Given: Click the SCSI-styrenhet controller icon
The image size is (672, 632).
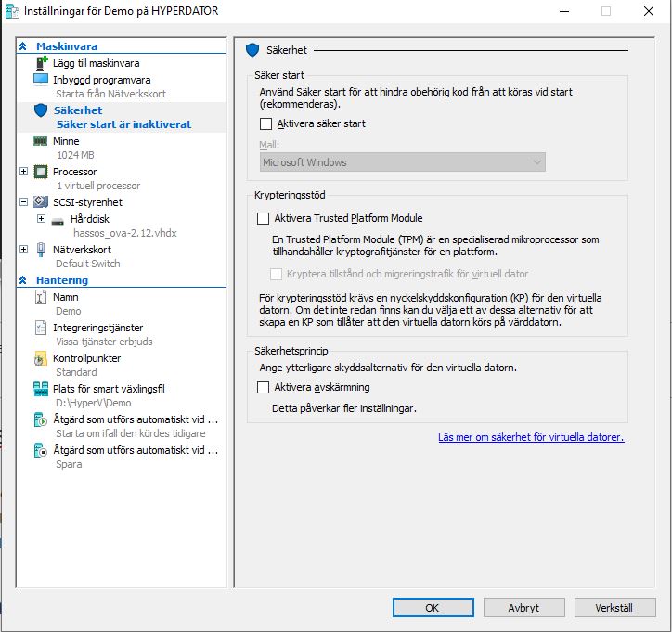Looking at the screenshot, I should tap(41, 201).
